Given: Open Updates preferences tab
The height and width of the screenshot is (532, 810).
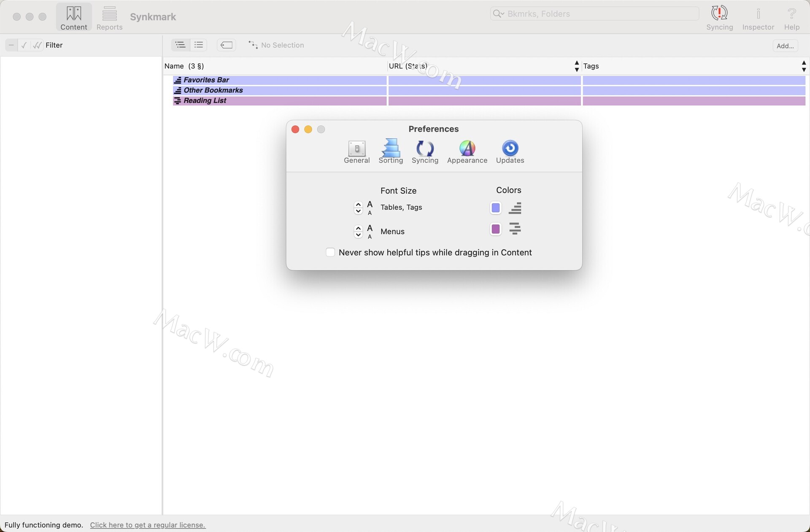Looking at the screenshot, I should 510,152.
